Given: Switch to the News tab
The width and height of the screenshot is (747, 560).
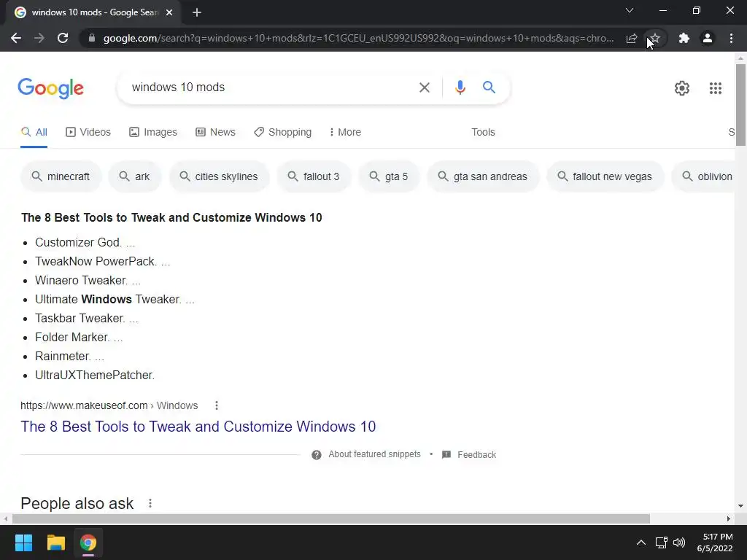Looking at the screenshot, I should click(215, 133).
